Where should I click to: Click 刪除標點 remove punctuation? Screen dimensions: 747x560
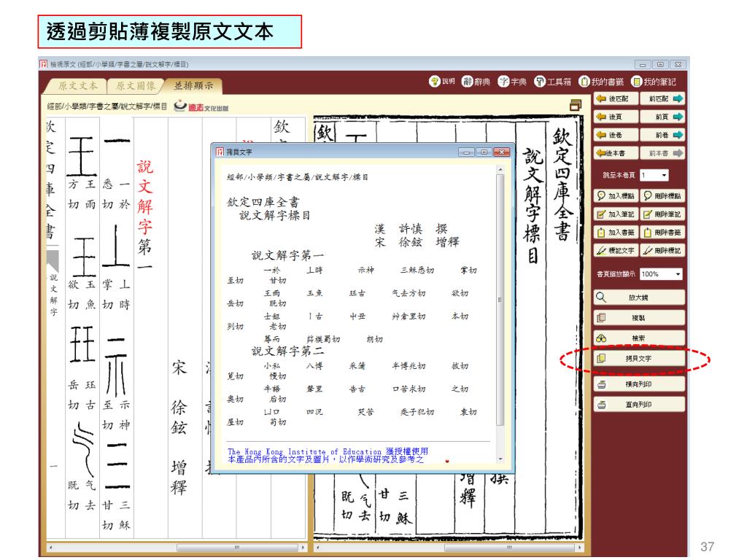pos(662,195)
